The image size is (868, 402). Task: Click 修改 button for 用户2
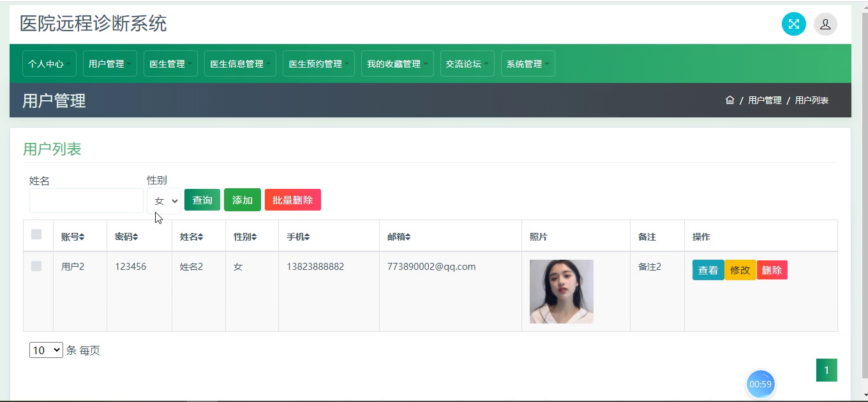tap(740, 270)
